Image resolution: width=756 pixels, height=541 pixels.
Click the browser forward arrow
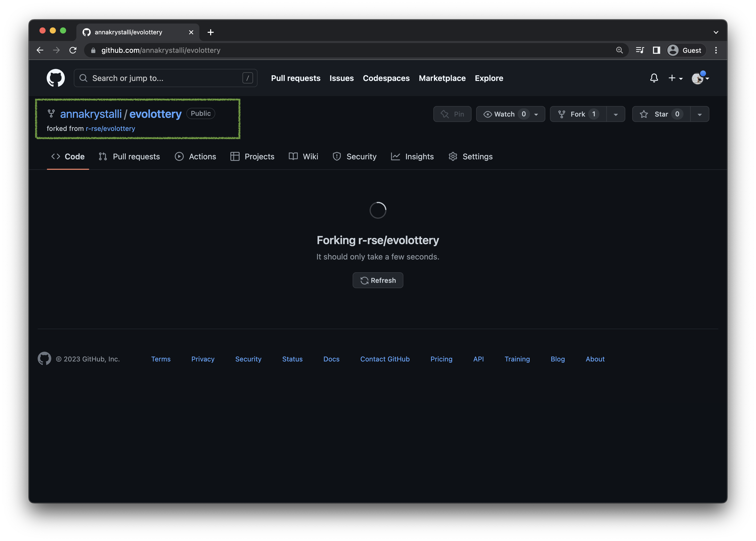56,50
